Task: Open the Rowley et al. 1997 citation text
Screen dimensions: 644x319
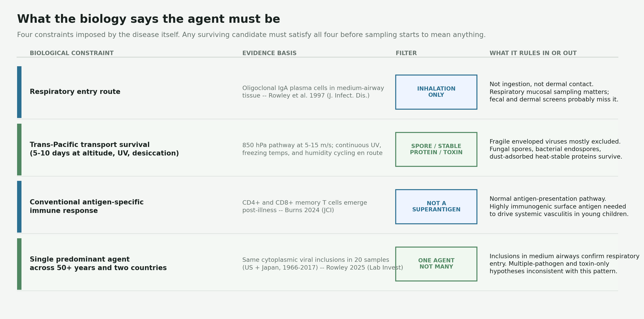Action: pyautogui.click(x=313, y=92)
